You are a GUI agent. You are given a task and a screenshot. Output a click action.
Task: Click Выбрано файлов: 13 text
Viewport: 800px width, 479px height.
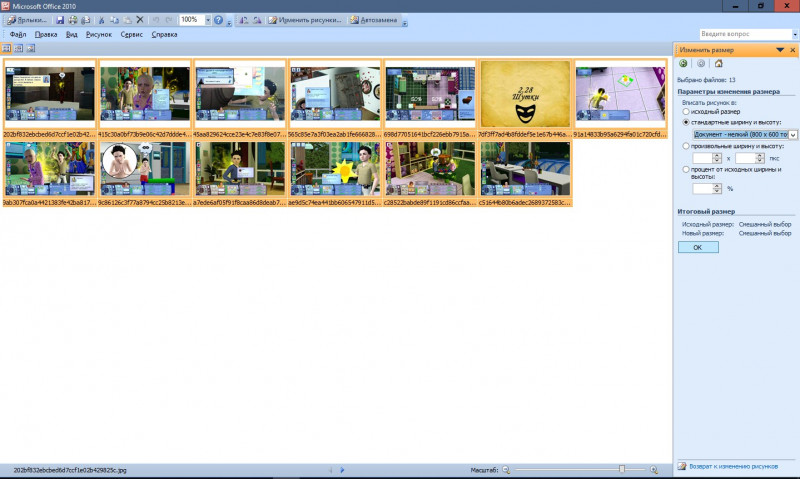point(706,80)
